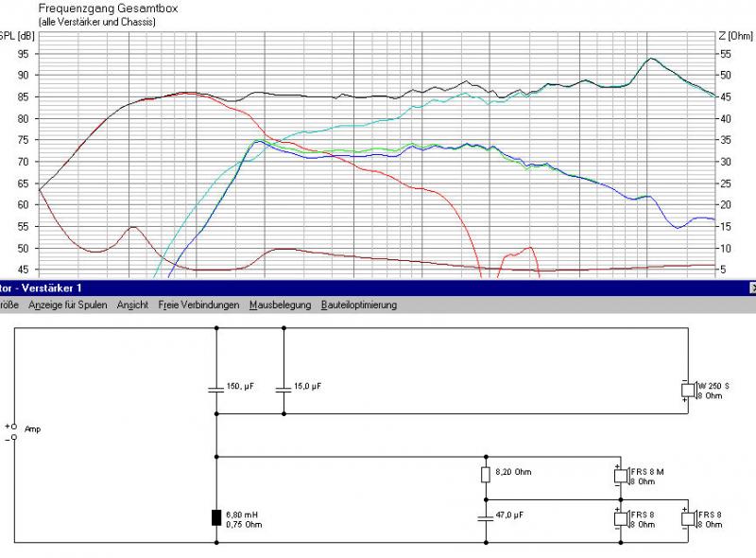Click the '(alle Verstärker und Chassis)' subtitle

click(96, 22)
